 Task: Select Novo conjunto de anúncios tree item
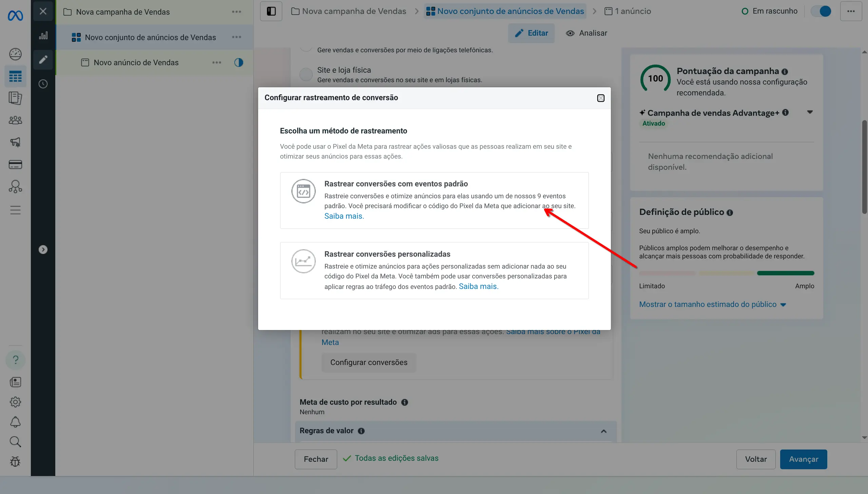tap(154, 37)
